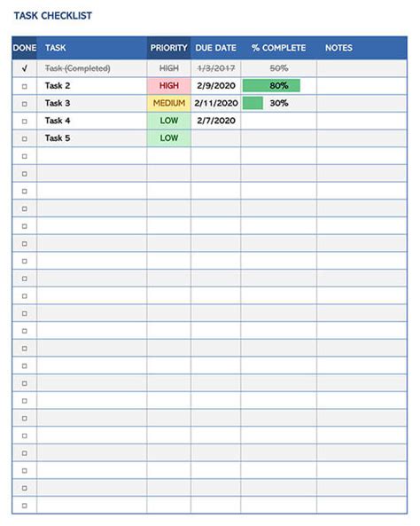Uncheck the checkmark for Task (Completed)
The height and width of the screenshot is (526, 420).
(25, 68)
